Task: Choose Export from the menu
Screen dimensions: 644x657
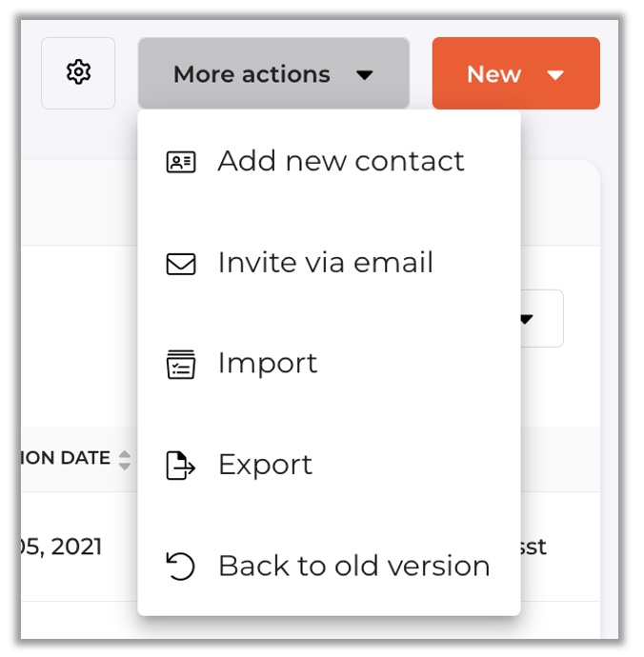Action: coord(329,465)
